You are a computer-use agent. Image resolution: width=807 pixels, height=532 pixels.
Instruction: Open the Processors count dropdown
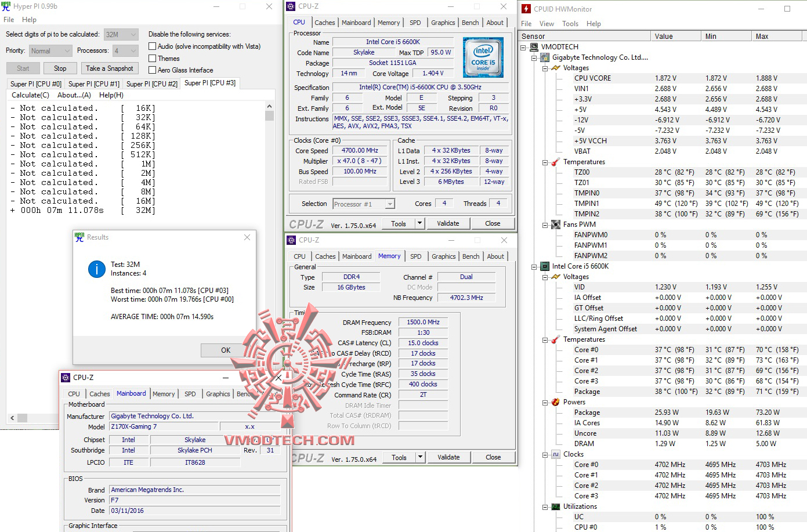(x=125, y=51)
